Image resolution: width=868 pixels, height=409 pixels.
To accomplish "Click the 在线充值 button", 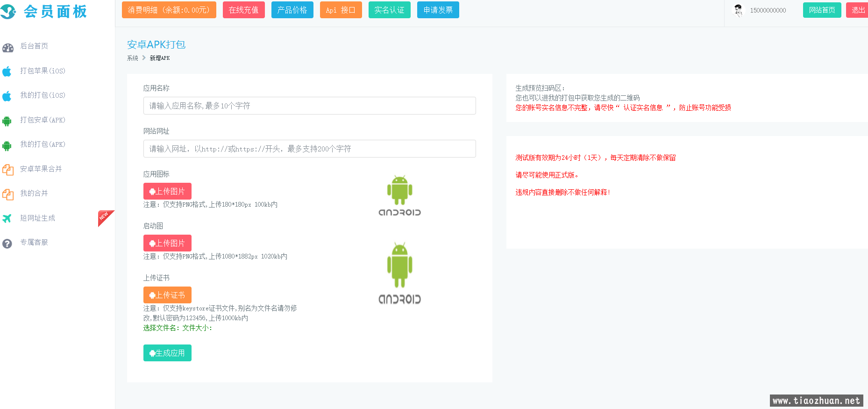I will click(x=244, y=10).
